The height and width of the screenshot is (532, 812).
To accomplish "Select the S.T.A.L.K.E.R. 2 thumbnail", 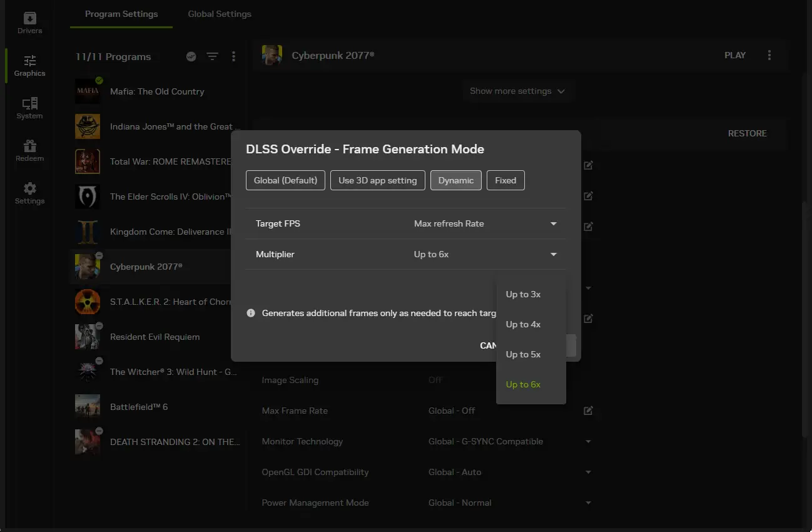I will click(x=88, y=302).
